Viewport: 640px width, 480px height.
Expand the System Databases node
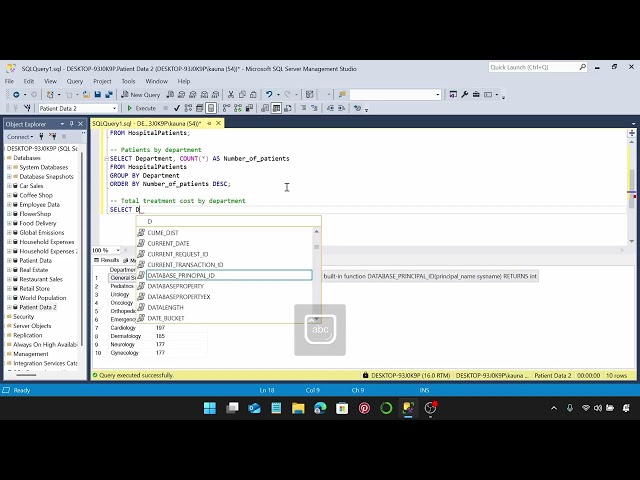point(9,167)
